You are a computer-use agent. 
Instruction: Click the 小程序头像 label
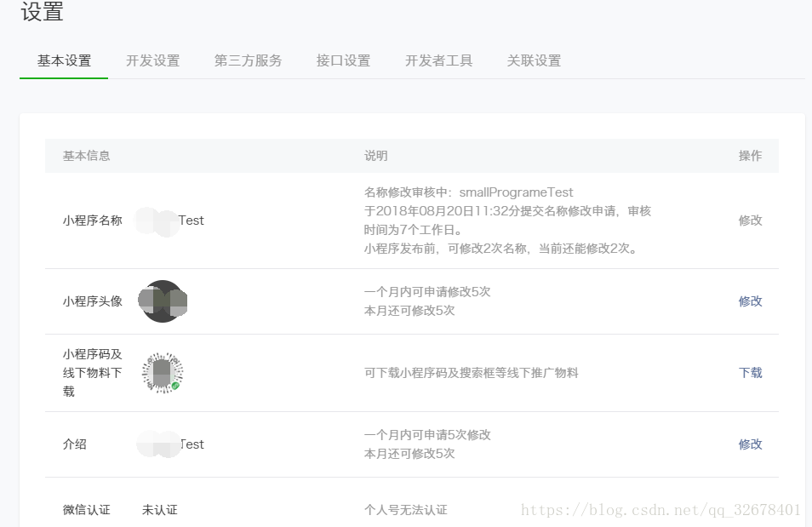[93, 301]
